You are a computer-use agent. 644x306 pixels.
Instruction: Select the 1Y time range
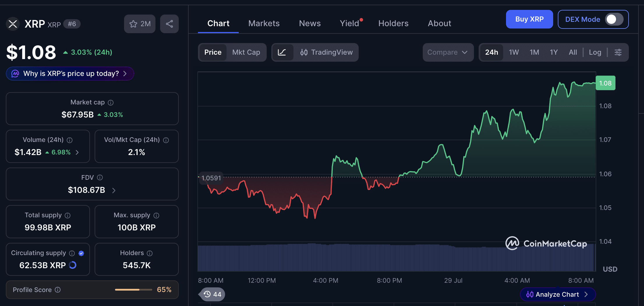(553, 52)
